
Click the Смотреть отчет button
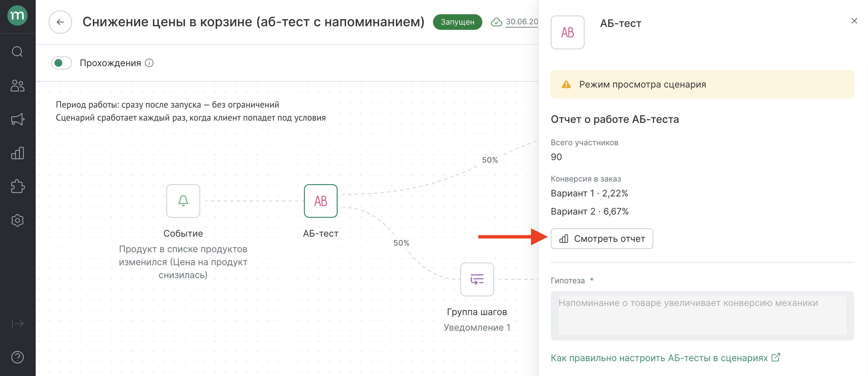pyautogui.click(x=602, y=239)
